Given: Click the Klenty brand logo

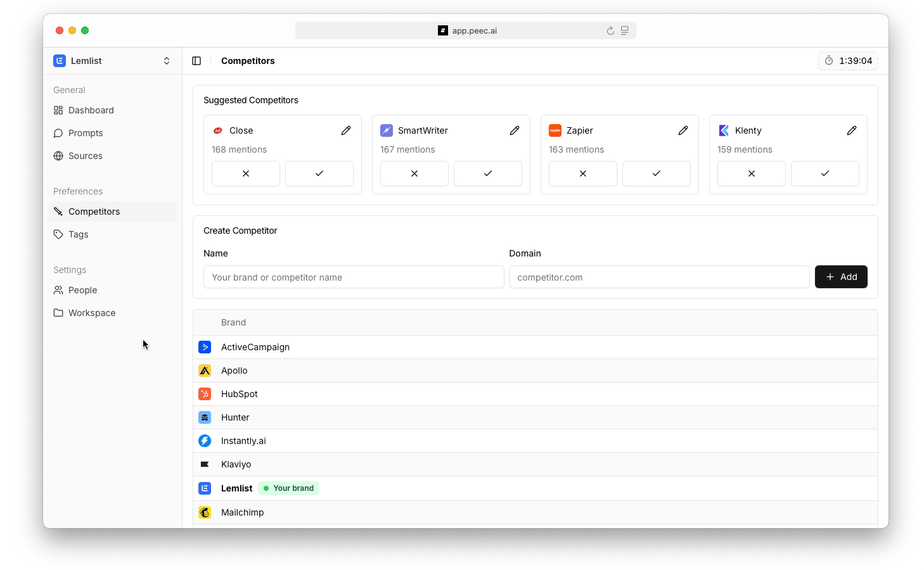Looking at the screenshot, I should click(x=724, y=130).
